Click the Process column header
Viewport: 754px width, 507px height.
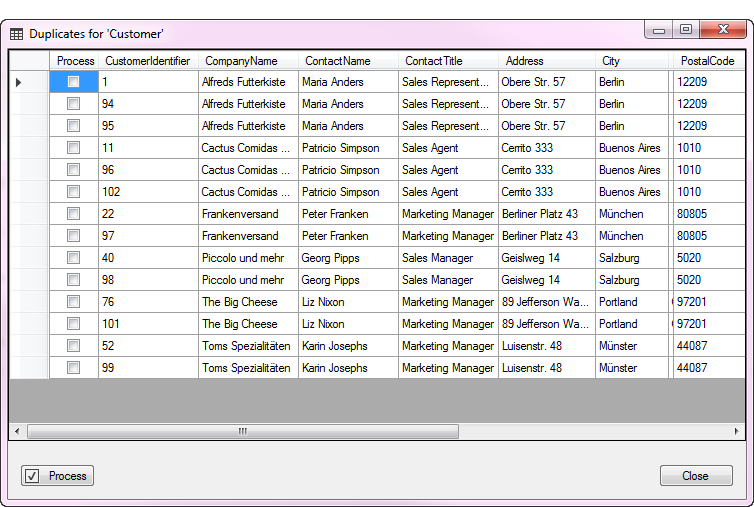click(74, 61)
